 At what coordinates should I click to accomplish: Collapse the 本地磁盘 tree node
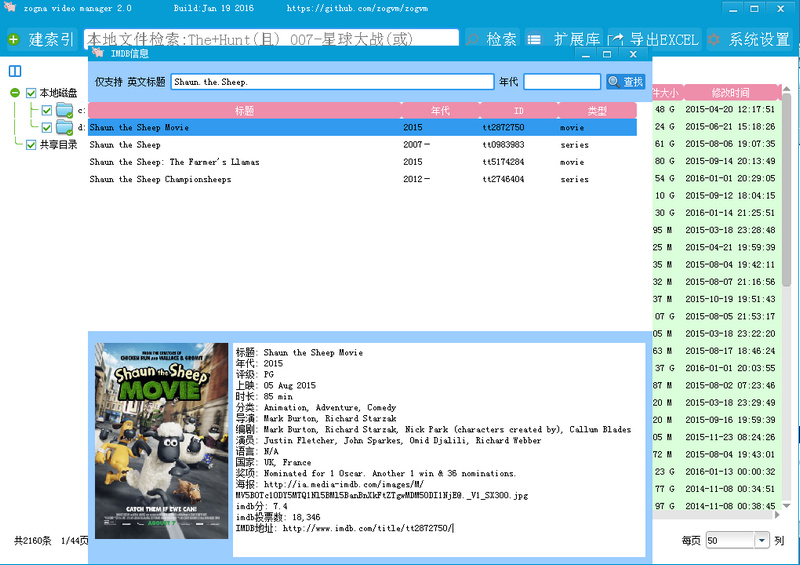pyautogui.click(x=15, y=93)
